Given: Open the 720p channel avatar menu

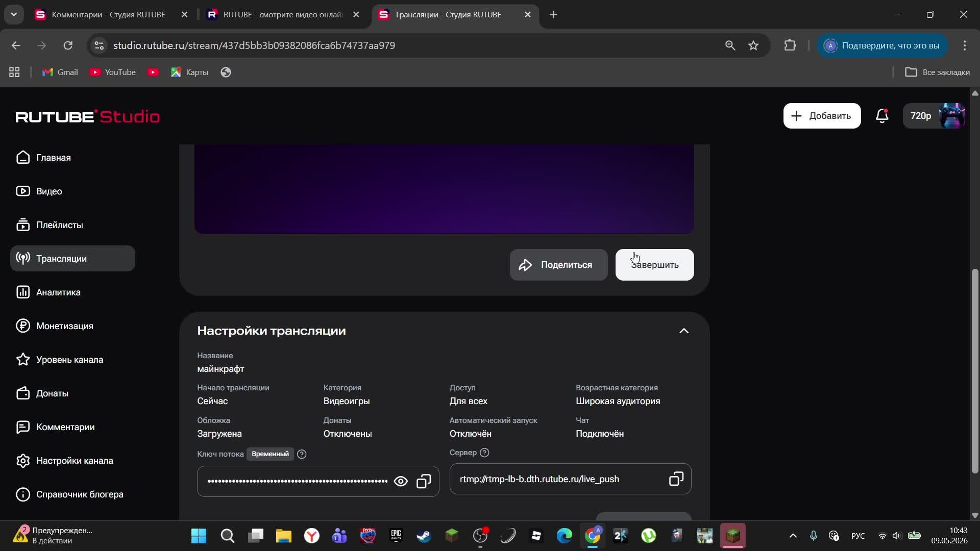Looking at the screenshot, I should [x=935, y=116].
